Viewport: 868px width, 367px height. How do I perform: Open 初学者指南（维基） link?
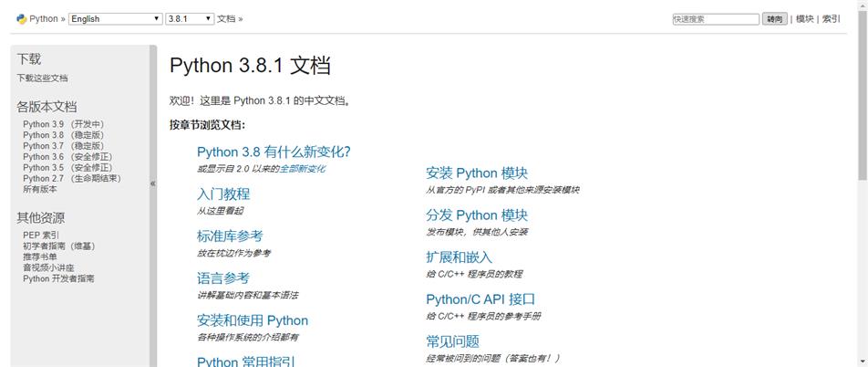click(x=59, y=246)
